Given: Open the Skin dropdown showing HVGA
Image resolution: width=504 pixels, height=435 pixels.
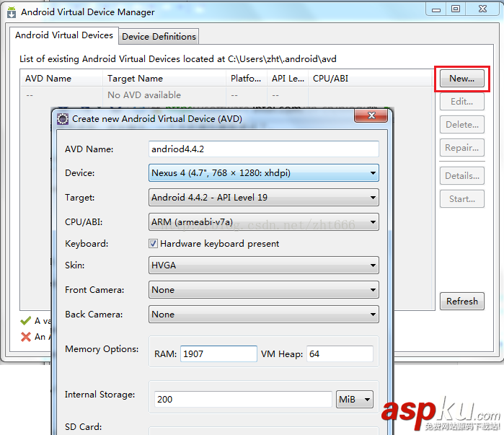Looking at the screenshot, I should point(264,265).
